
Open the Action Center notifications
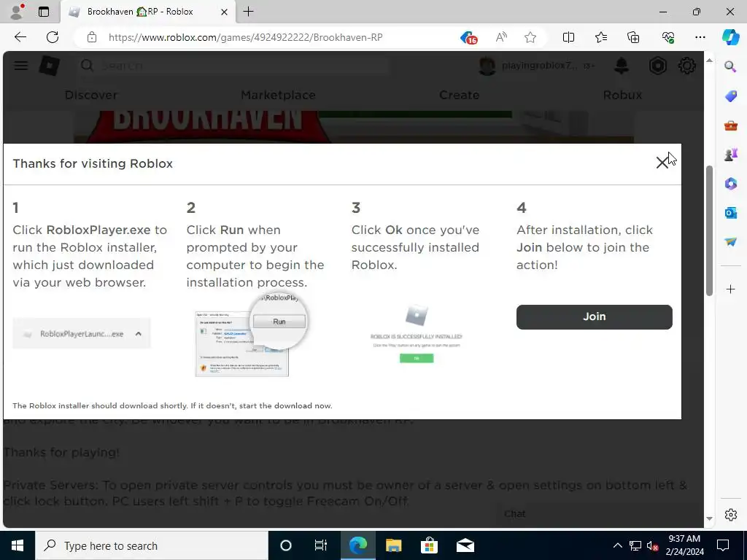click(x=723, y=545)
